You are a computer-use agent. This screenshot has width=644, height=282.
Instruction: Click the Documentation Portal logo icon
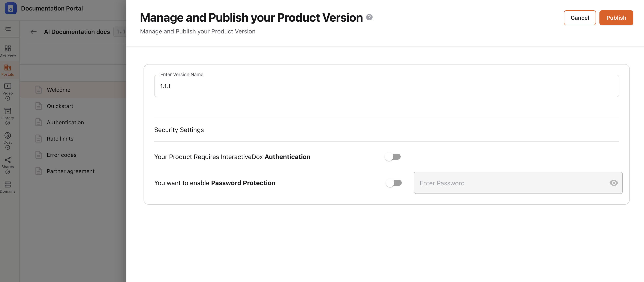(x=10, y=9)
